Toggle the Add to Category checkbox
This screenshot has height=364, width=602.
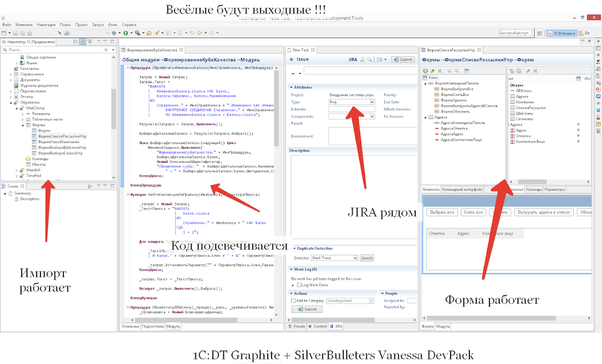[293, 300]
